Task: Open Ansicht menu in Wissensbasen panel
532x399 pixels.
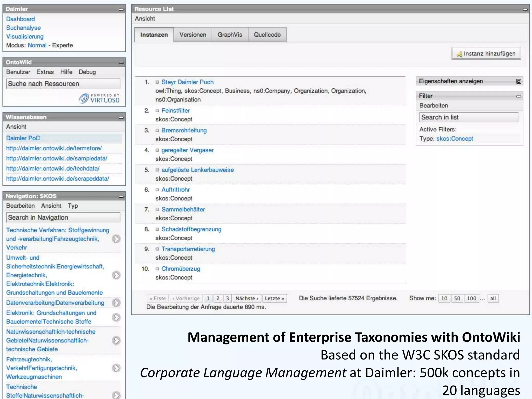Action: click(16, 127)
